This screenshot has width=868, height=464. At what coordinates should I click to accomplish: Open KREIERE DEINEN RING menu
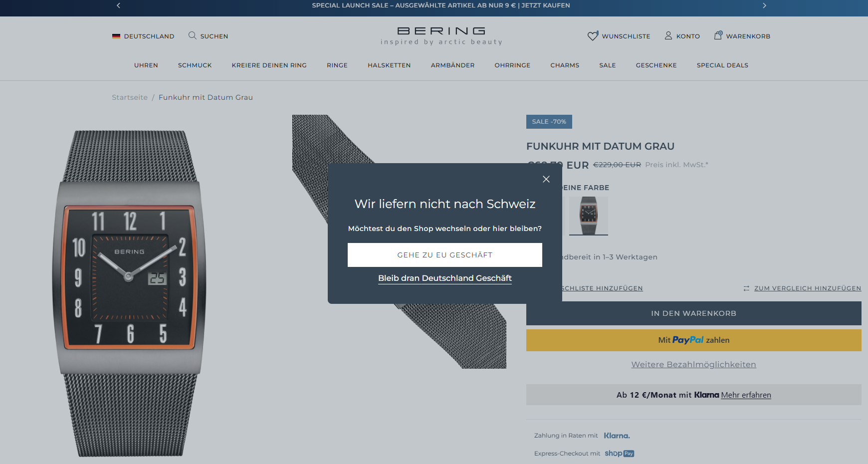coord(269,65)
